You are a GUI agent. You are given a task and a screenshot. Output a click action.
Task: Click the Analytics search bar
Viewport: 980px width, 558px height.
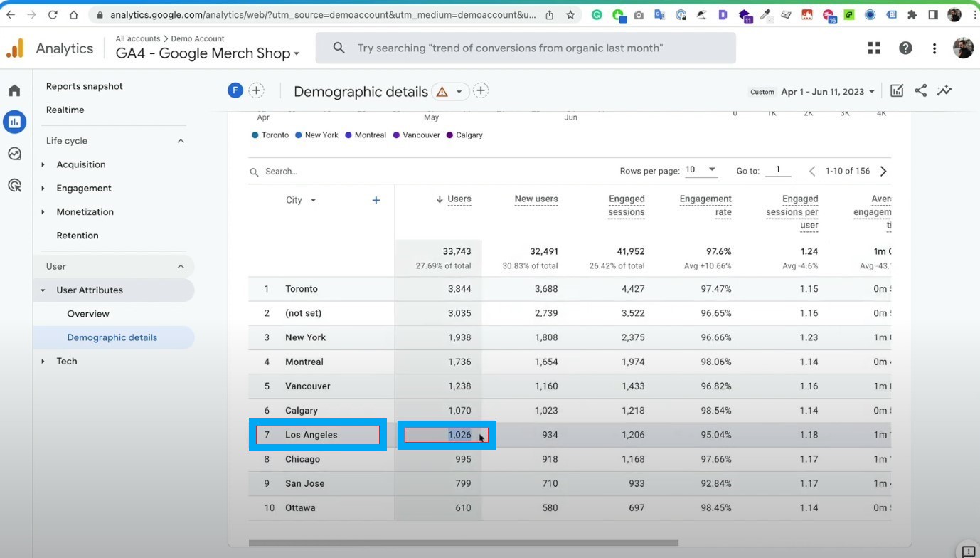[526, 48]
